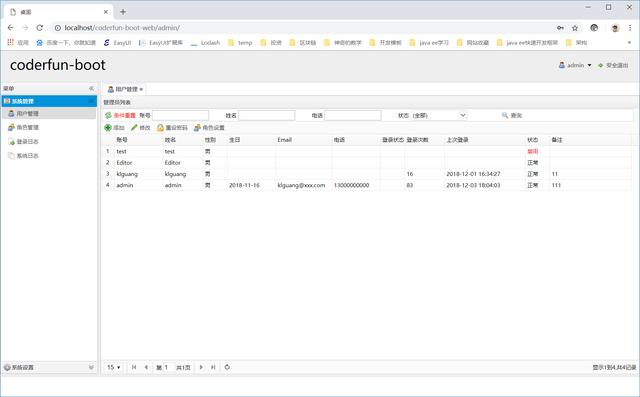Viewport: 640px width, 397px height.
Task: Open the 状态 (全部) dropdown
Action: point(439,115)
